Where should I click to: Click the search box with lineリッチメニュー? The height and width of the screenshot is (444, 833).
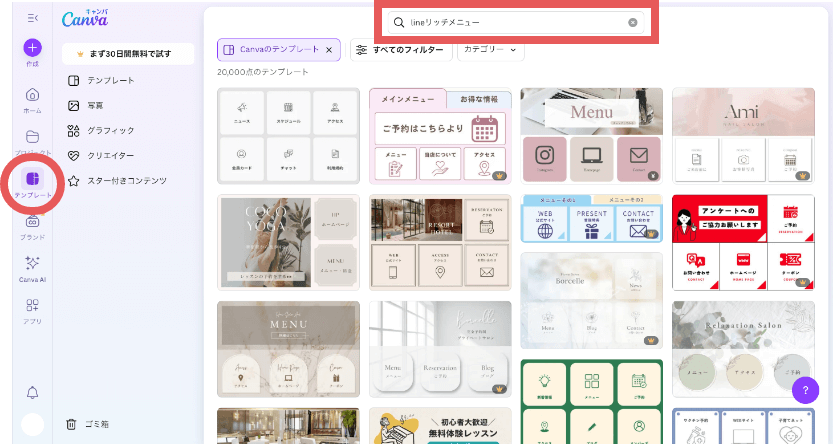(510, 22)
